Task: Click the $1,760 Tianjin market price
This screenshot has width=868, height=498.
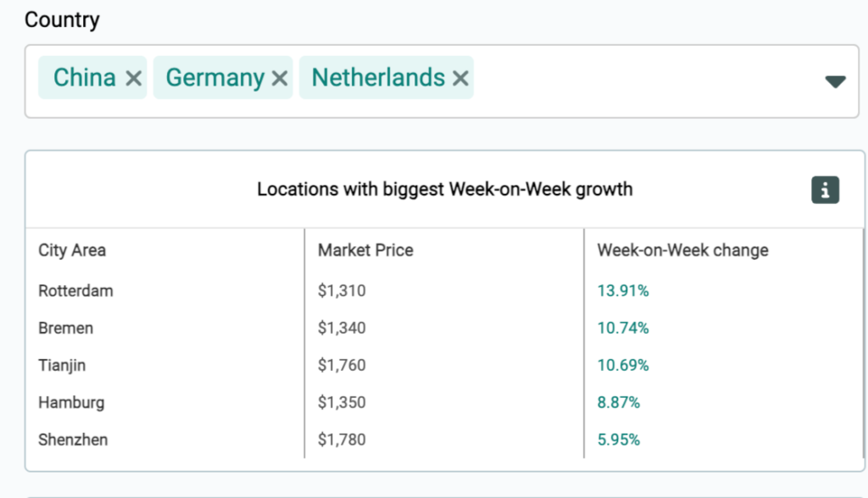Action: point(342,365)
